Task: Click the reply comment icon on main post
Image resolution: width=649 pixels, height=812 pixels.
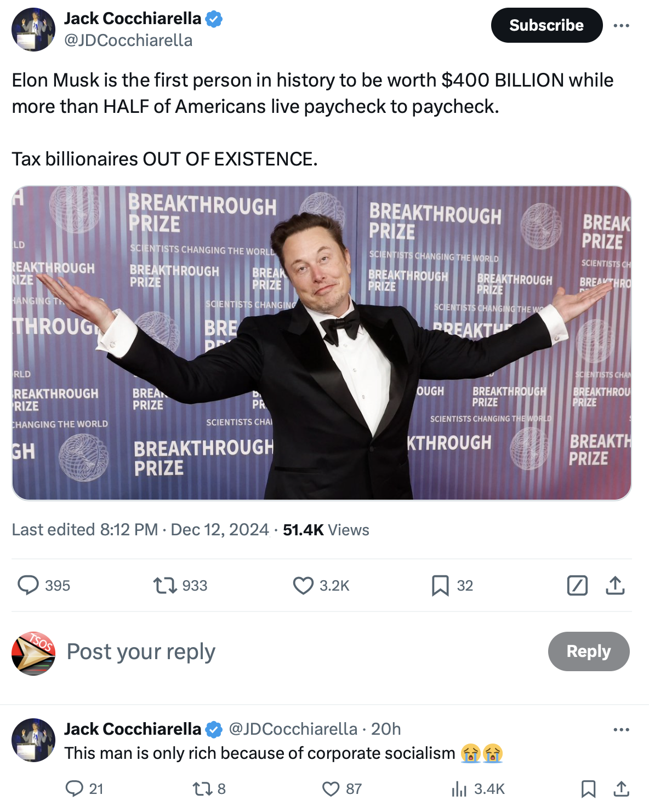Action: click(x=28, y=585)
